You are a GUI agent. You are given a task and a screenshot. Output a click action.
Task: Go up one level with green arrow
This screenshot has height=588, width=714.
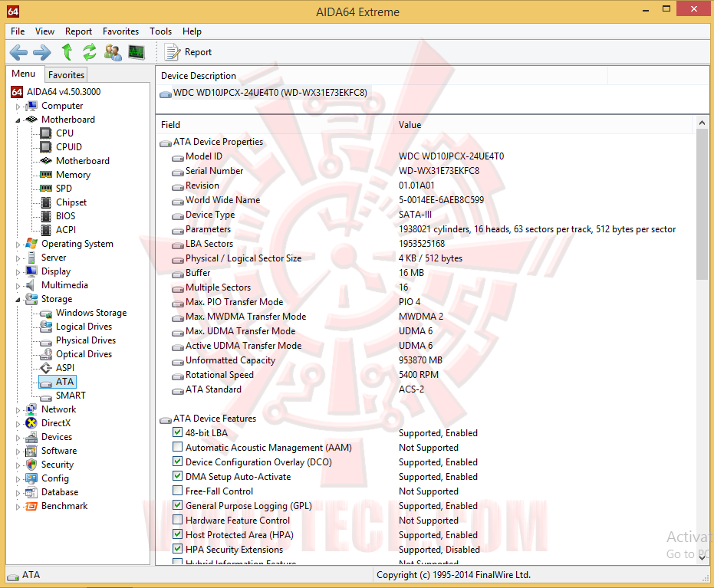(67, 52)
